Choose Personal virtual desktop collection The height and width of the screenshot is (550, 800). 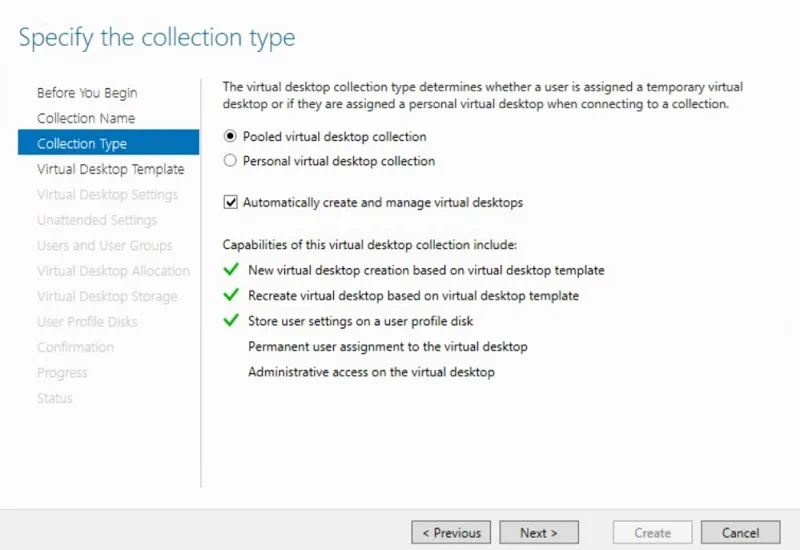(x=231, y=161)
